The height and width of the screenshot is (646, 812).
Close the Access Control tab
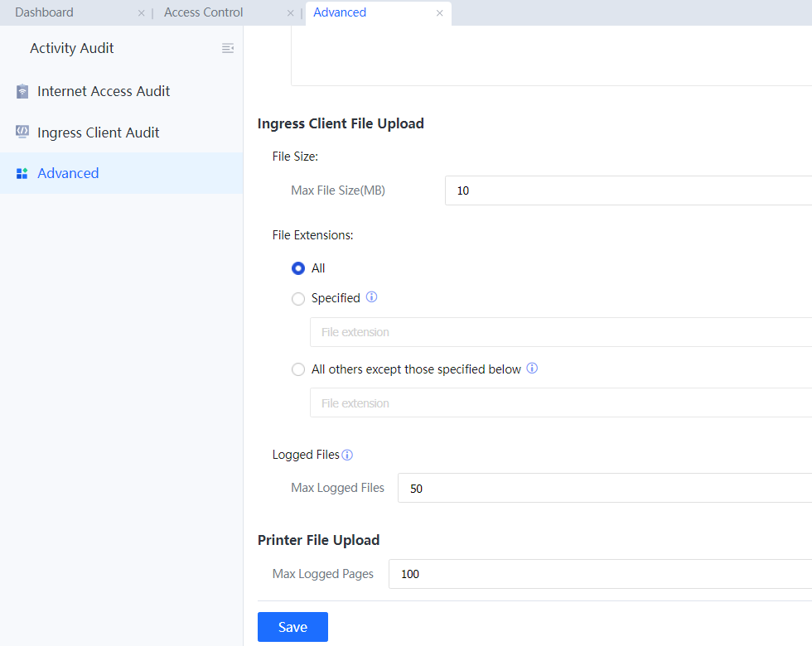290,13
